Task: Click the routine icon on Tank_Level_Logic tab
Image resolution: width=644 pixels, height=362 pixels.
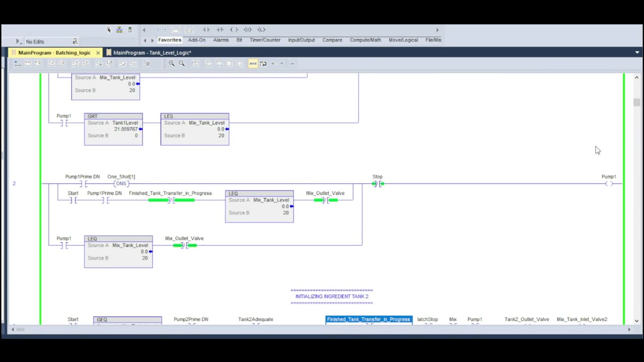Action: [109, 52]
